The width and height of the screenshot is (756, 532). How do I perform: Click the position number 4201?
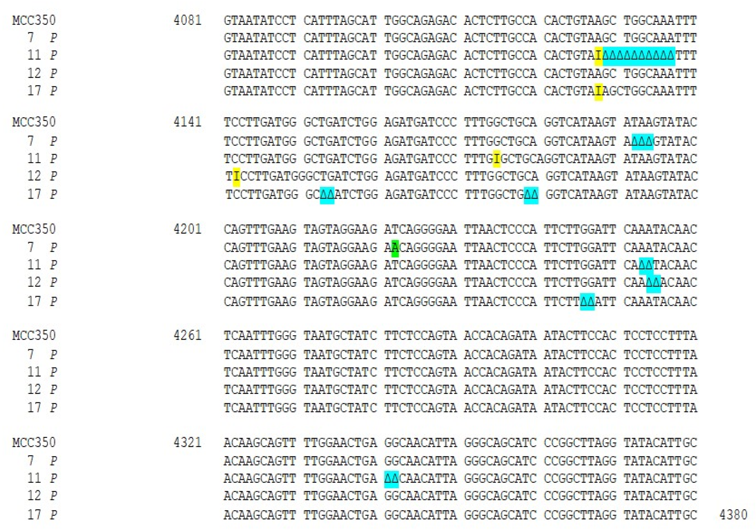[187, 229]
